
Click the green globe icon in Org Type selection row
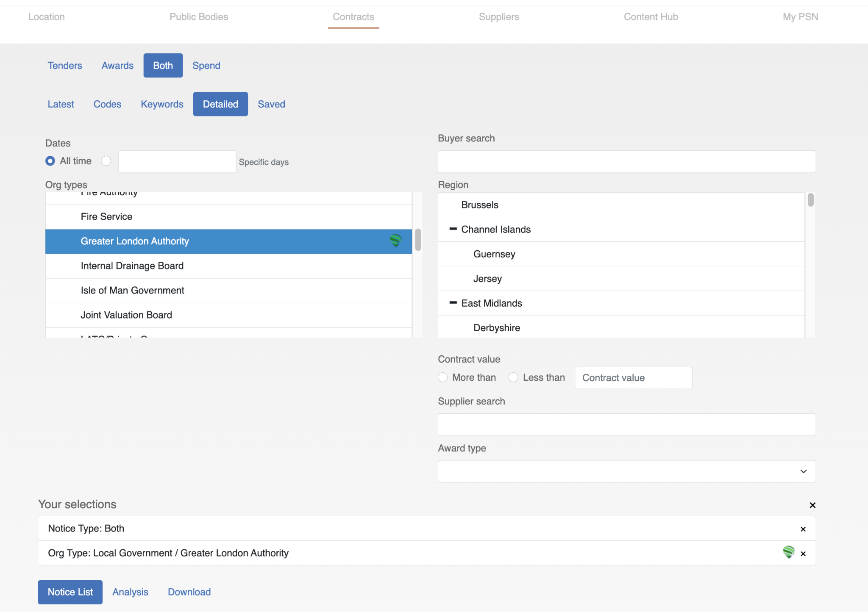point(789,552)
